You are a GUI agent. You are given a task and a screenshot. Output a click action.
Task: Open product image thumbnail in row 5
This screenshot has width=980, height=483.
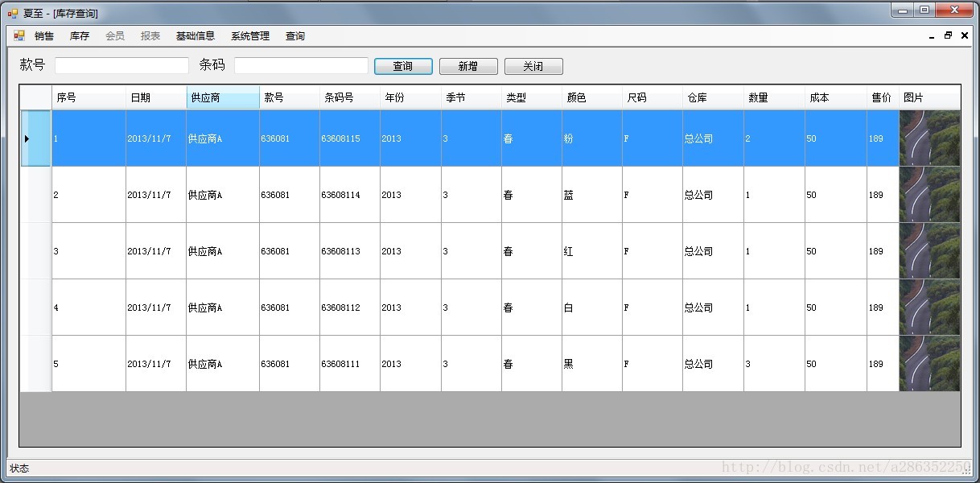929,364
